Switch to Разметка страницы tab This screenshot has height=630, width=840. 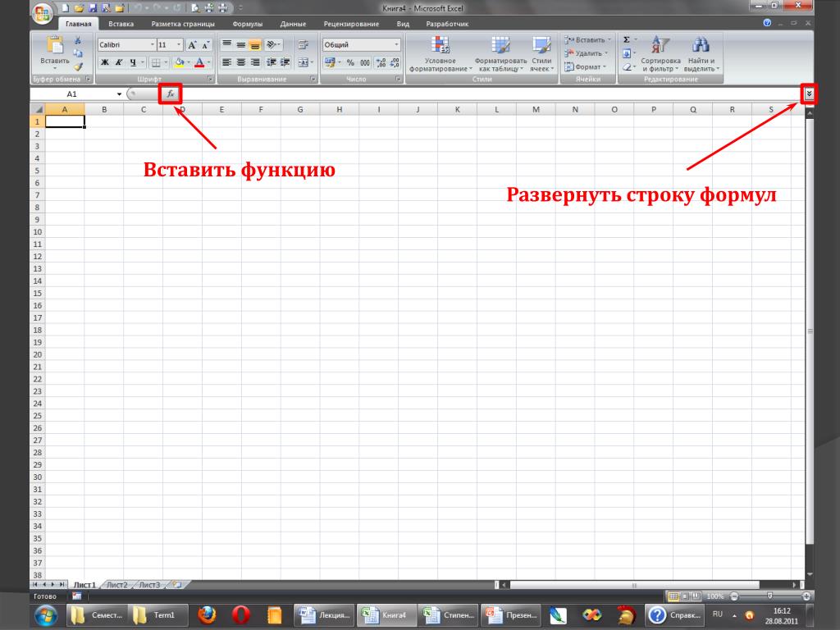(183, 24)
